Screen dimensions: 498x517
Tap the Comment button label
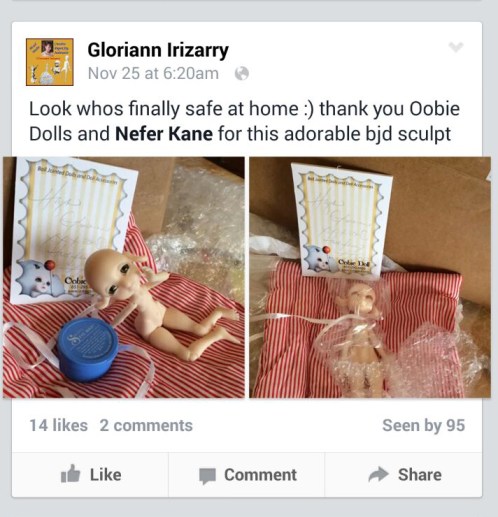pos(260,475)
